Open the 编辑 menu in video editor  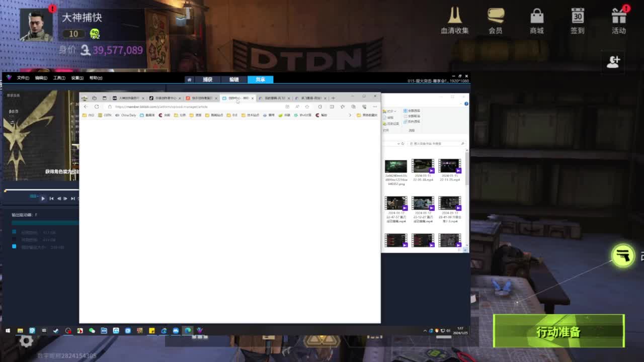click(x=41, y=78)
